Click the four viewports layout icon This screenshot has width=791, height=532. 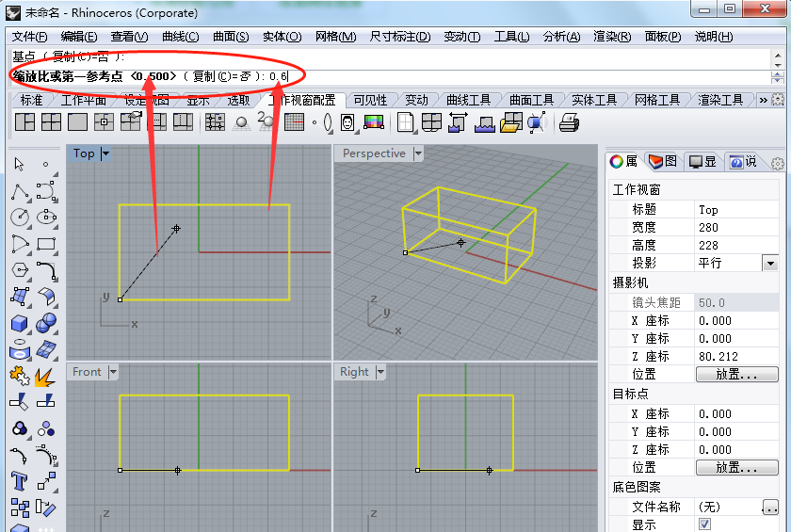point(51,122)
